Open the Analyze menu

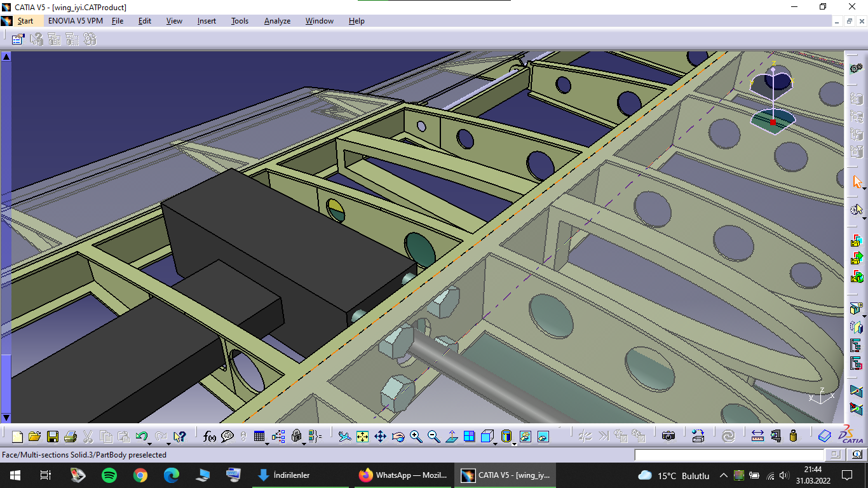(277, 21)
